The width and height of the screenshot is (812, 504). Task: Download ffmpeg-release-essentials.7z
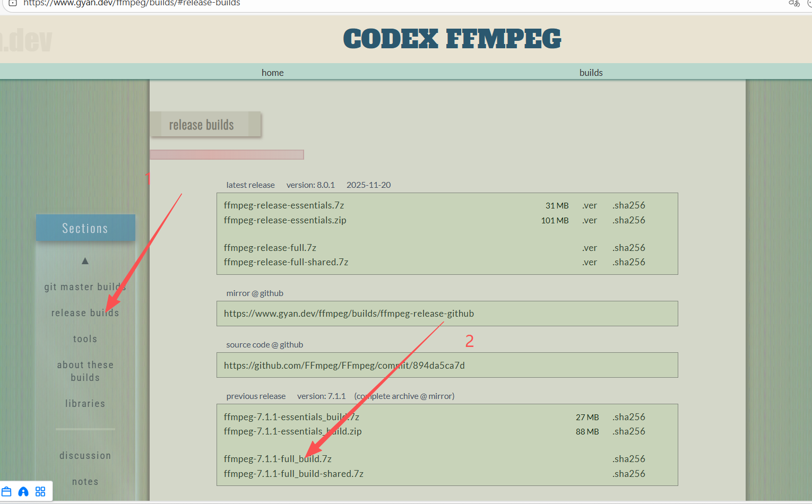284,205
